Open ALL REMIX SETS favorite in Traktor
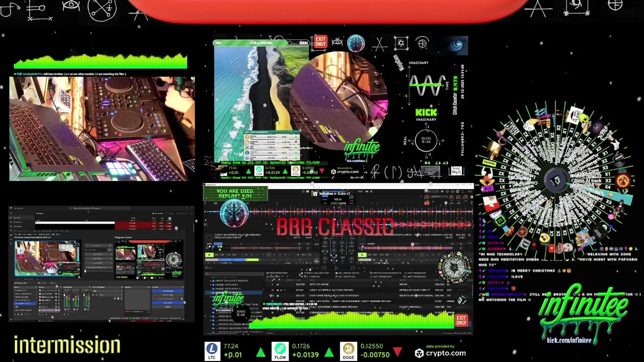The image size is (644, 362). 348,273
